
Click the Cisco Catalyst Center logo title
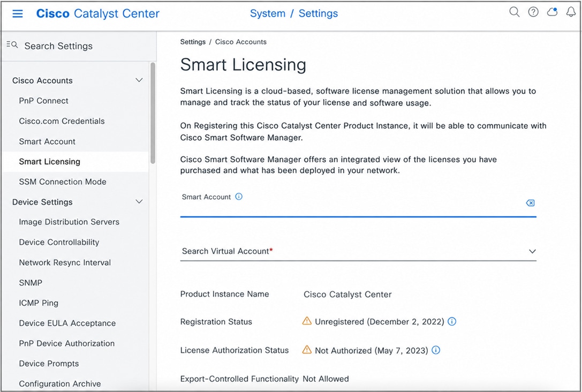tap(97, 13)
